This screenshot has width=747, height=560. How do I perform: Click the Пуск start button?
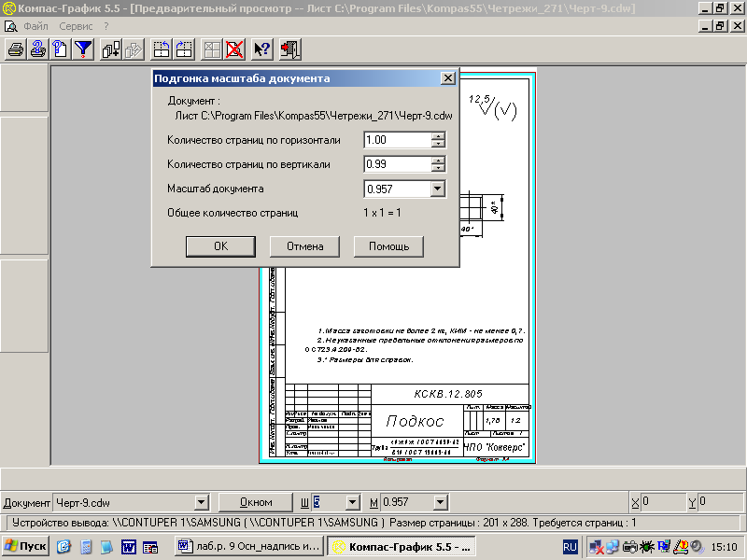(26, 546)
